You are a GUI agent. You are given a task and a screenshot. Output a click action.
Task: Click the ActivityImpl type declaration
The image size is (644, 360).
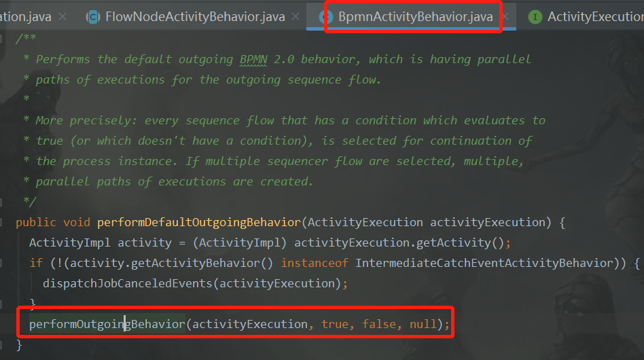pyautogui.click(x=70, y=243)
